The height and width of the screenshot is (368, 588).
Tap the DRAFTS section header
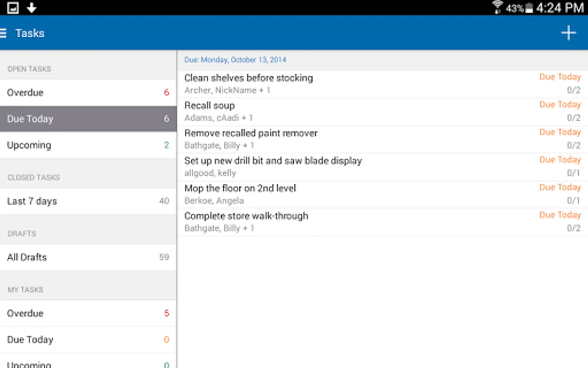[x=22, y=233]
